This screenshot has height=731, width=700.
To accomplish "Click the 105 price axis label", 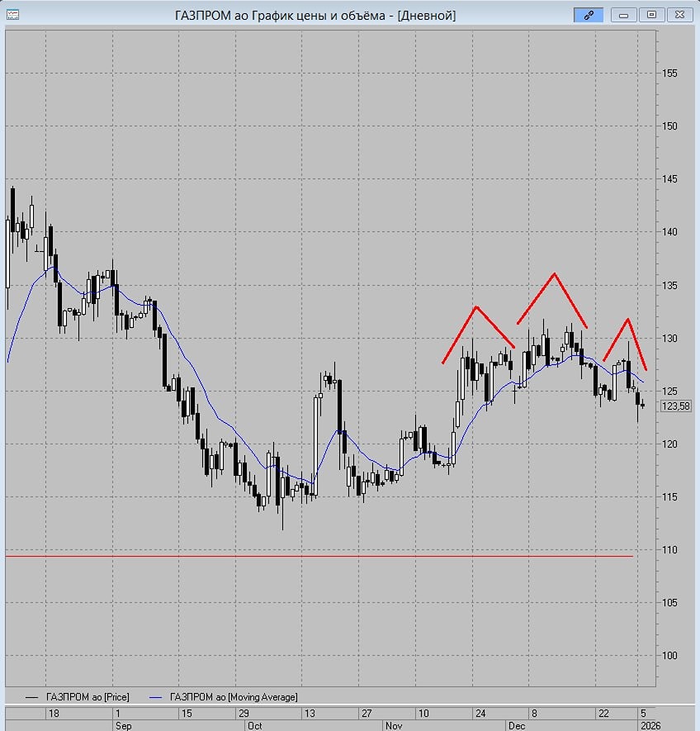I will click(669, 603).
